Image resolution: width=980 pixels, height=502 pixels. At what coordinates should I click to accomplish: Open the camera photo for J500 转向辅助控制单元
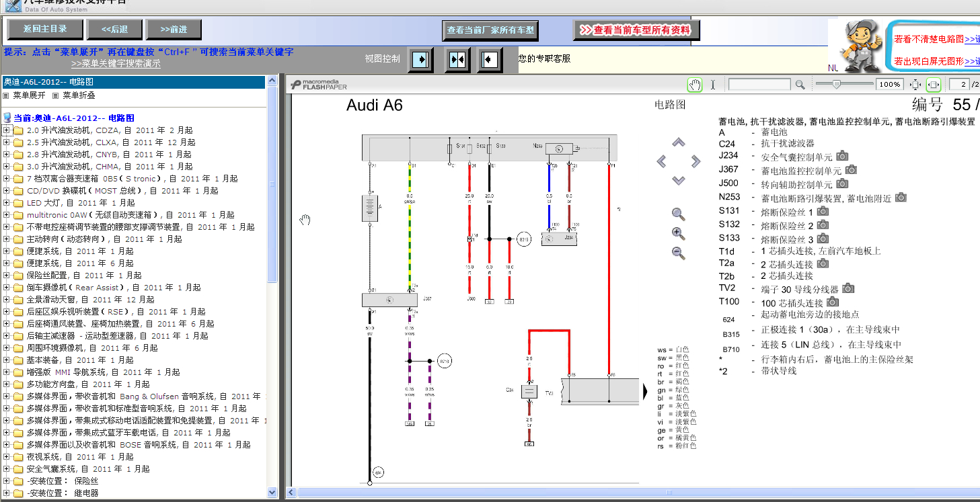[x=842, y=183]
